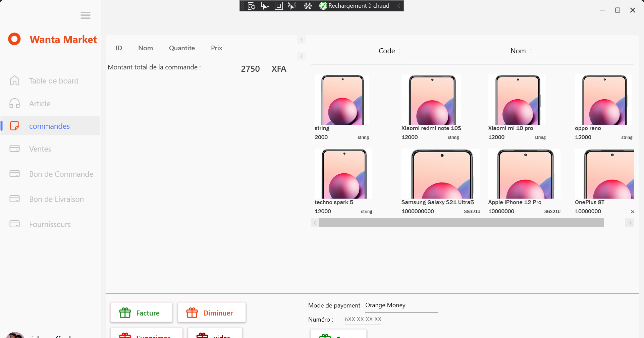Screen dimensions: 644x338
Task: Click the price 2000 under the string product
Action: (321, 137)
